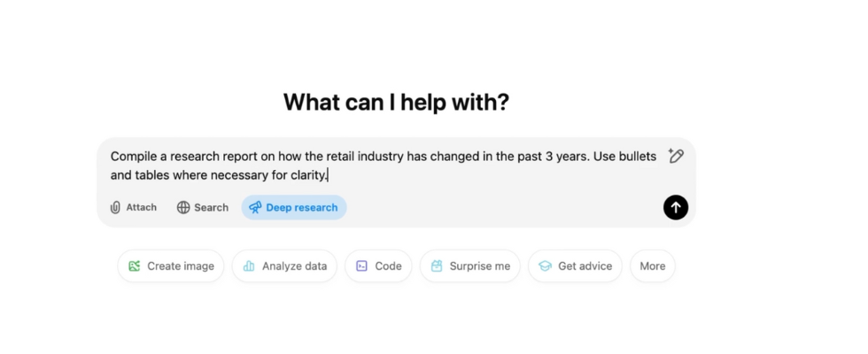Choose the Get advice text label
The height and width of the screenshot is (354, 868).
point(585,265)
